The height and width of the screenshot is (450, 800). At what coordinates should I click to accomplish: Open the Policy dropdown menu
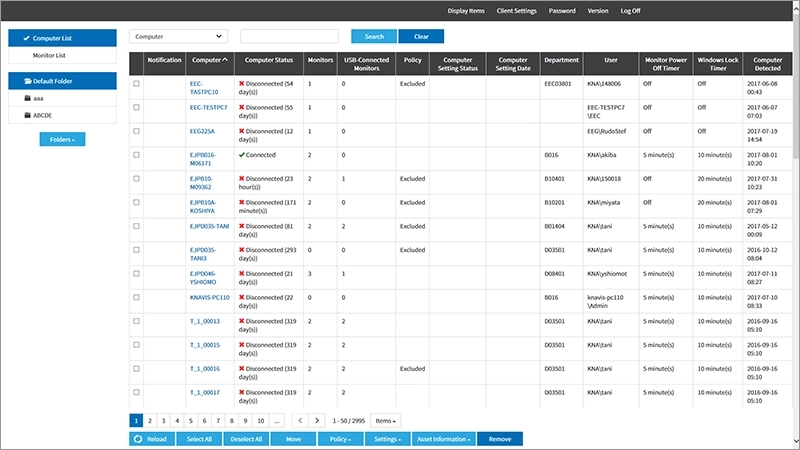click(340, 439)
